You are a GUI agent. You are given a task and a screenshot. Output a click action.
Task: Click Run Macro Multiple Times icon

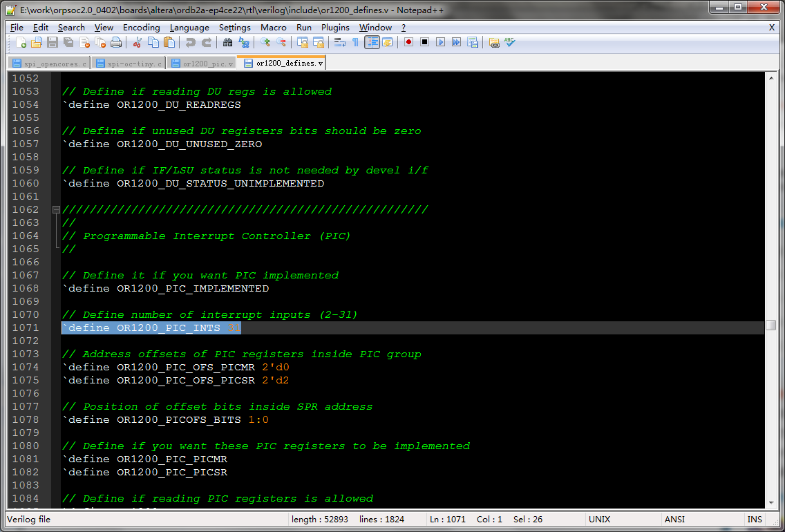point(457,43)
